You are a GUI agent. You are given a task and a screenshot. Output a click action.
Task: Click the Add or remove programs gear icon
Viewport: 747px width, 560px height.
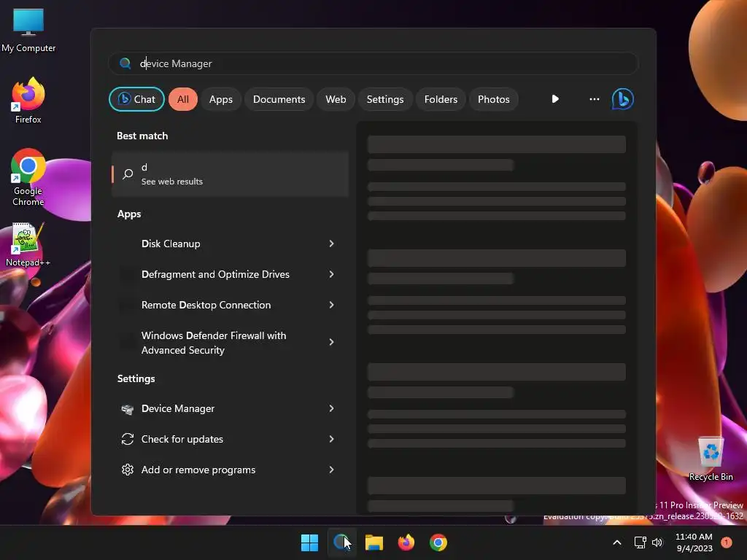(127, 470)
